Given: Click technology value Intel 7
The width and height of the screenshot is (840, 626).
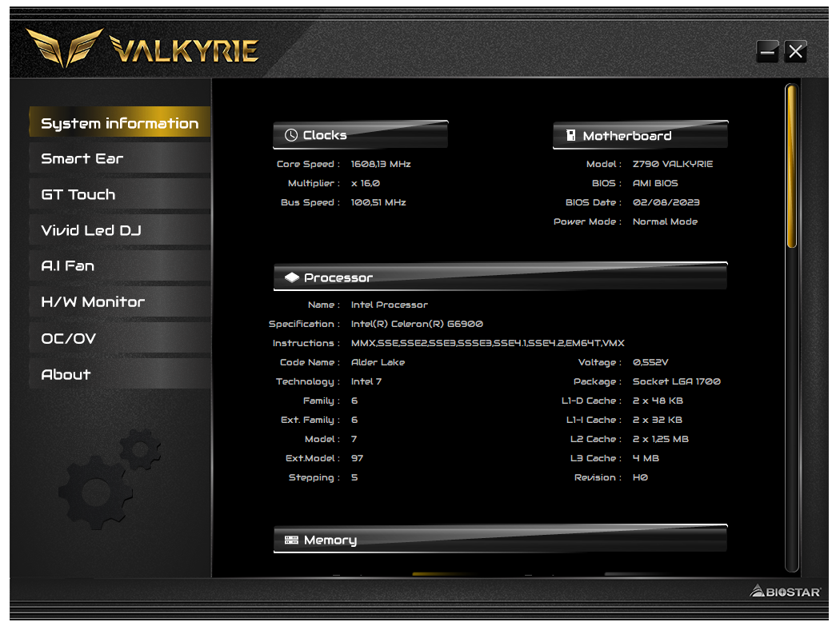Looking at the screenshot, I should tap(366, 382).
